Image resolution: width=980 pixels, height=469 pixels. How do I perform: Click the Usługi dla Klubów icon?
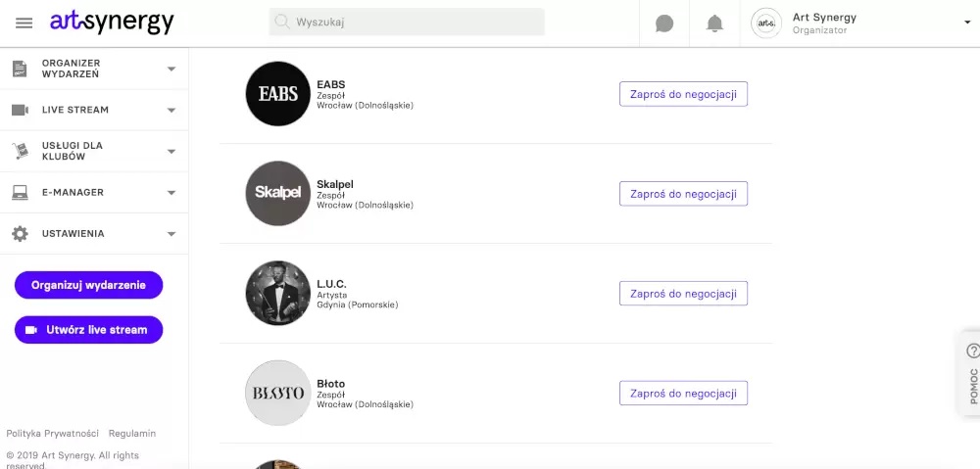[x=20, y=151]
